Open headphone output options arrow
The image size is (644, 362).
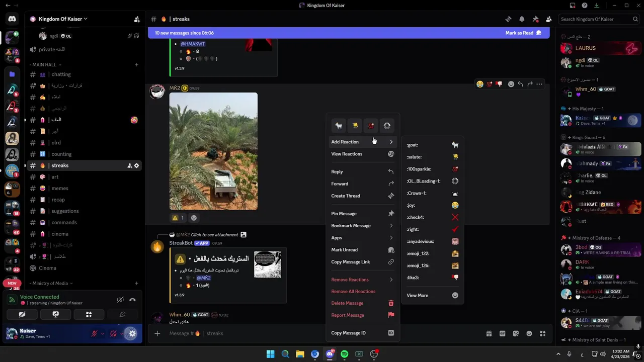[x=121, y=333]
